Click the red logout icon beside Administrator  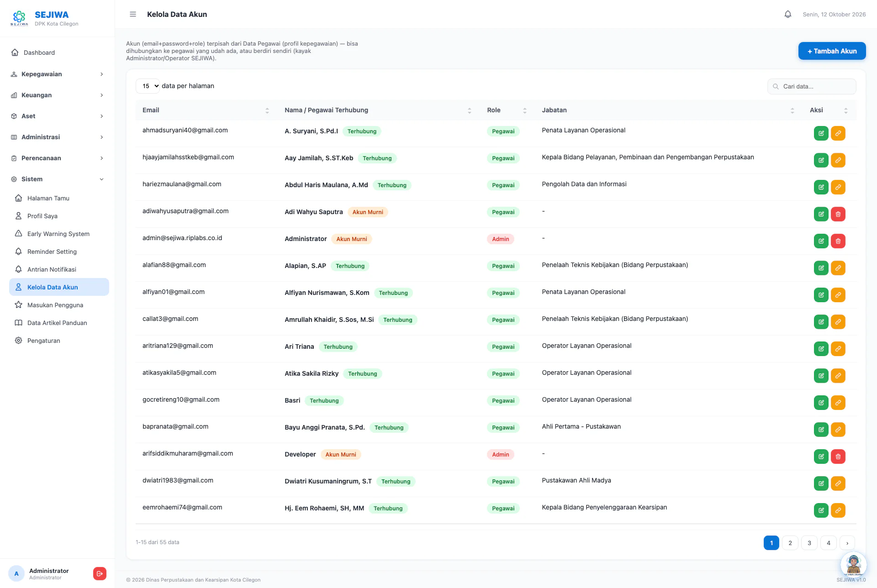click(x=100, y=574)
